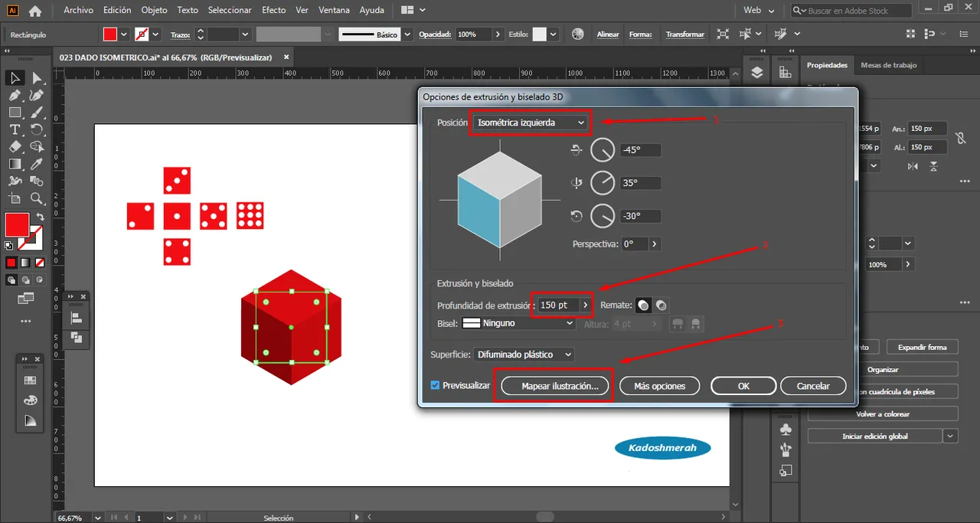Open the Básico brush definition dropdown

click(x=407, y=34)
